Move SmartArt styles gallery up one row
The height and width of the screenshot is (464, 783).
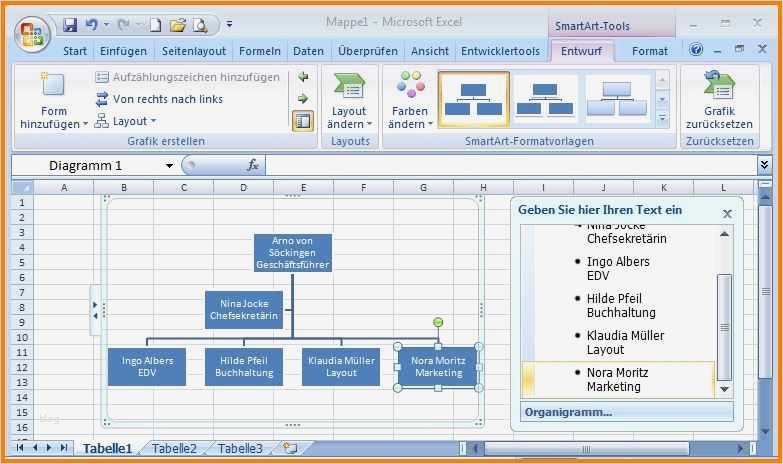[x=662, y=79]
